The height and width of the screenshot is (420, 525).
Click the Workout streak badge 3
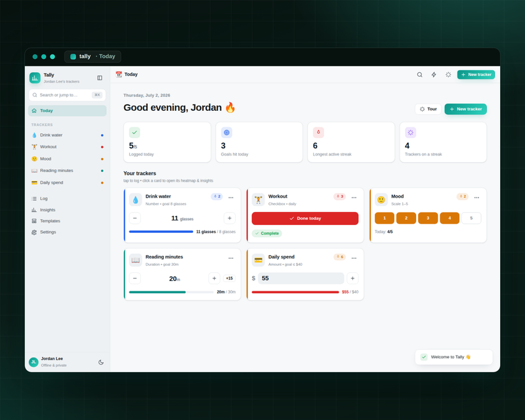(339, 197)
